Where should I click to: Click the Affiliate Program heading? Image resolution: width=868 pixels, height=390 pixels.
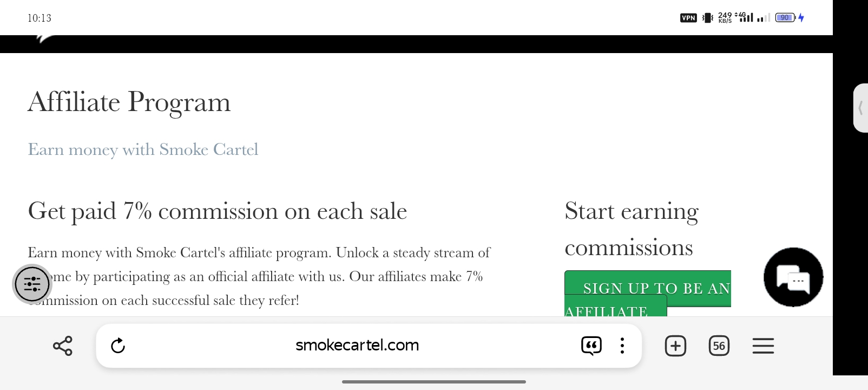129,102
